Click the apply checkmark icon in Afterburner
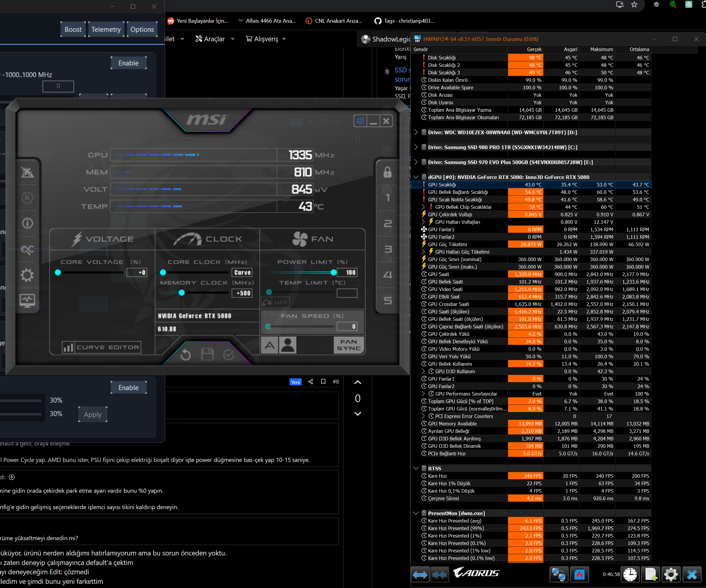The width and height of the screenshot is (706, 588). pos(229,354)
